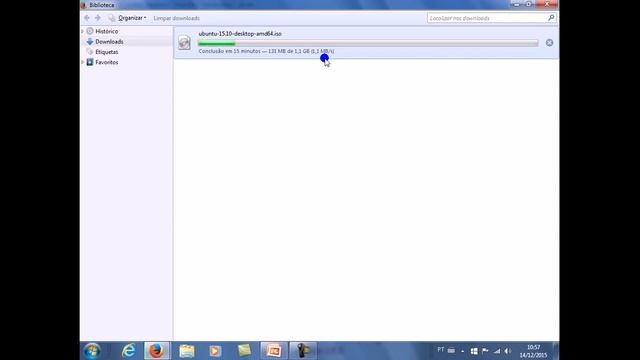Click the Downloads arrow icon in sidebar
640x360 pixels.
point(90,41)
